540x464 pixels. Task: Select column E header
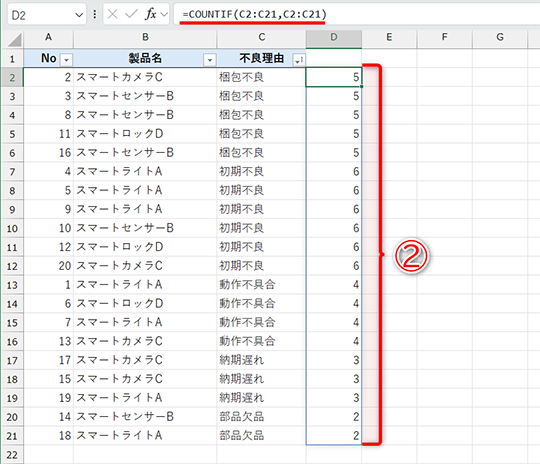[389, 38]
